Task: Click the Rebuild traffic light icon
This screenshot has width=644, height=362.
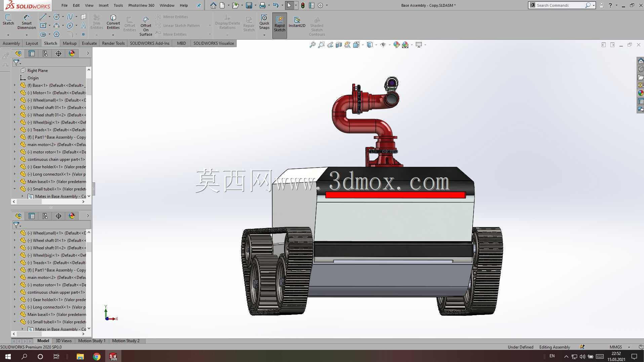Action: pos(303,5)
